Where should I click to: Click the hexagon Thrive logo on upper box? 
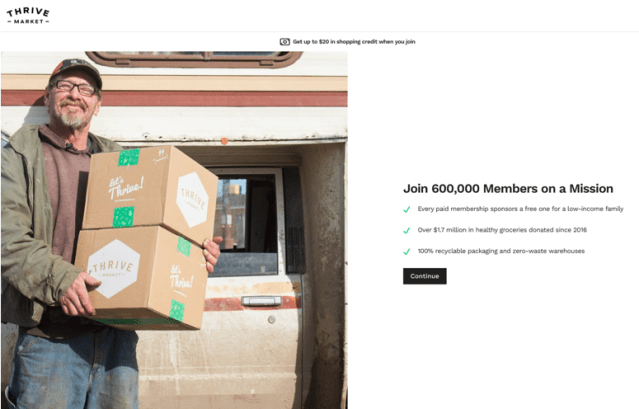192,199
